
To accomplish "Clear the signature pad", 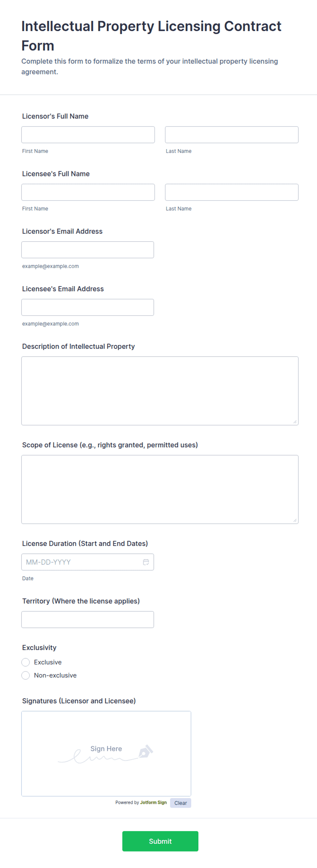I will point(181,803).
